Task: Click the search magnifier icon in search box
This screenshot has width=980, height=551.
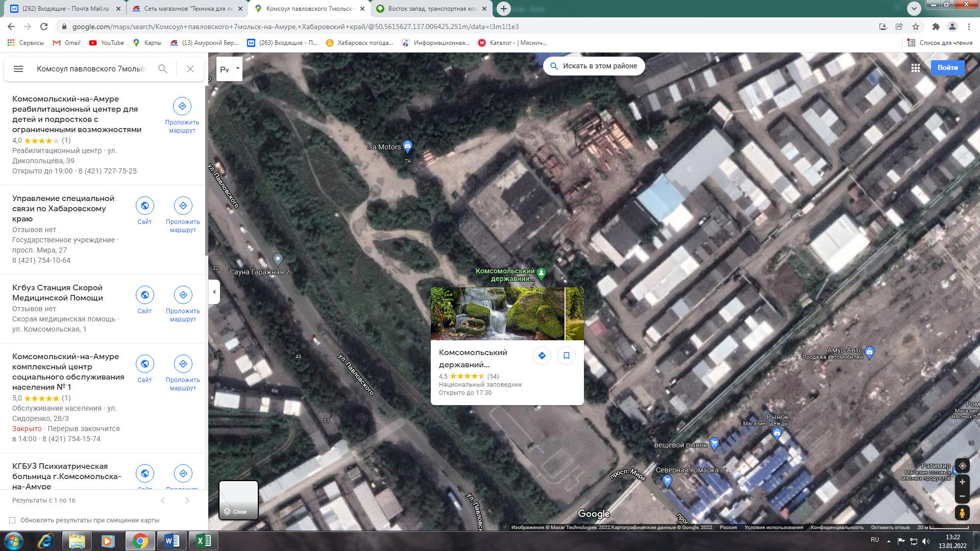Action: coord(163,69)
